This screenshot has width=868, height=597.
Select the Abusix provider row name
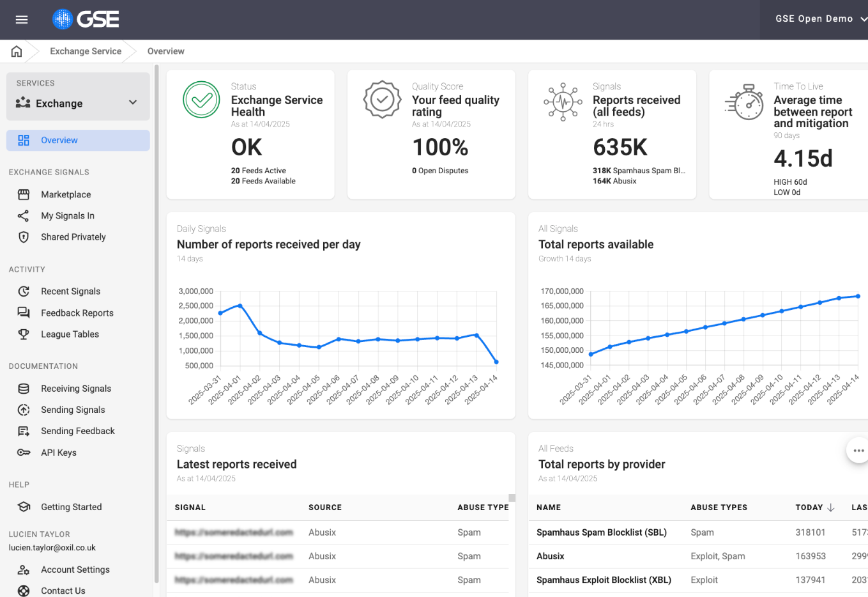point(551,556)
